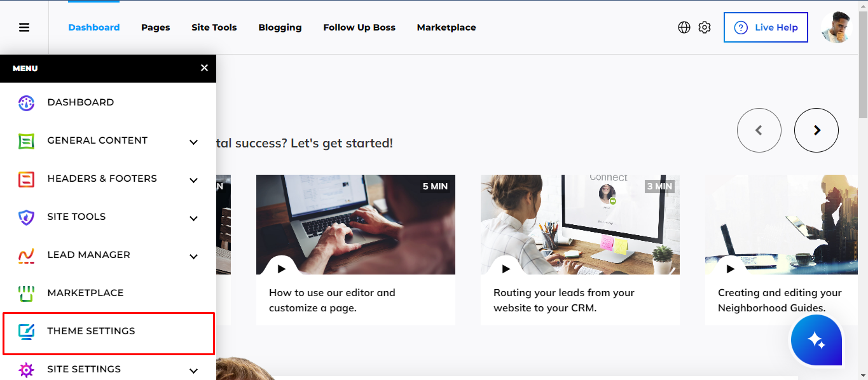
Task: Open the AI sparkle assistant button
Action: (x=816, y=341)
